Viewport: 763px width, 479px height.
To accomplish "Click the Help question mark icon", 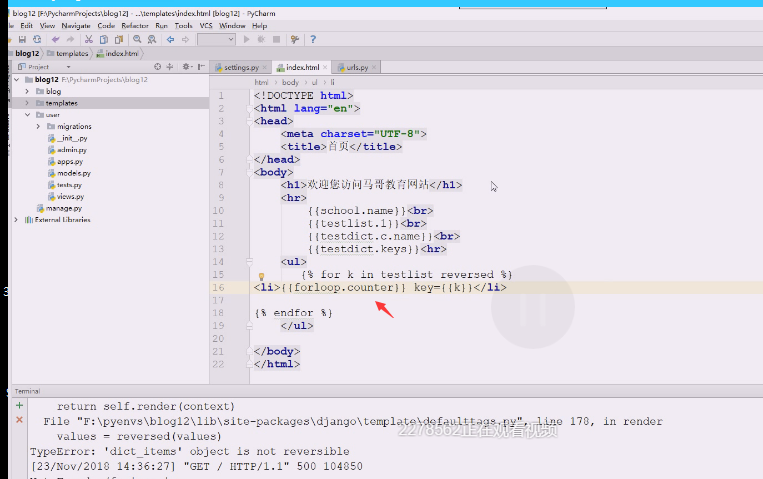I will tap(313, 39).
